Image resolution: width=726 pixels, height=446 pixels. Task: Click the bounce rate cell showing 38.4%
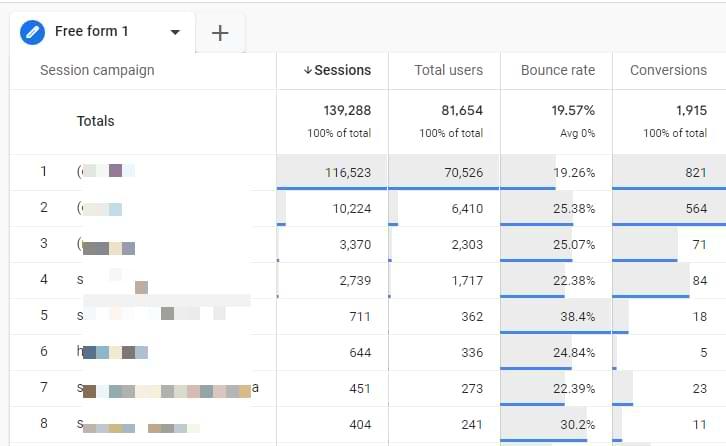[x=575, y=316]
